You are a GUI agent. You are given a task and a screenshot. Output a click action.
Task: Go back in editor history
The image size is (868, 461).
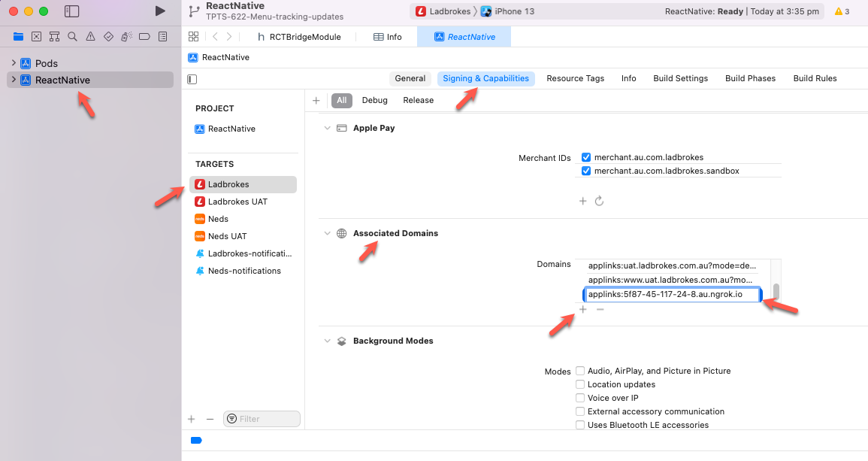pyautogui.click(x=216, y=37)
